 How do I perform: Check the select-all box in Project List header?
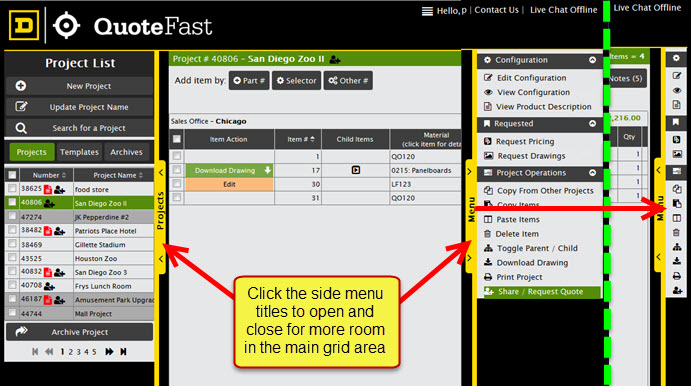pyautogui.click(x=12, y=175)
